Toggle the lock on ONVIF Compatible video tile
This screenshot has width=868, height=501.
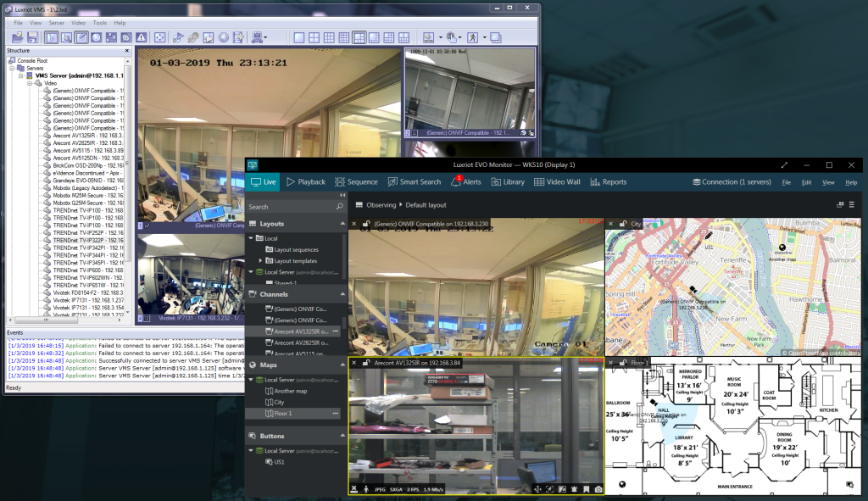pos(366,224)
